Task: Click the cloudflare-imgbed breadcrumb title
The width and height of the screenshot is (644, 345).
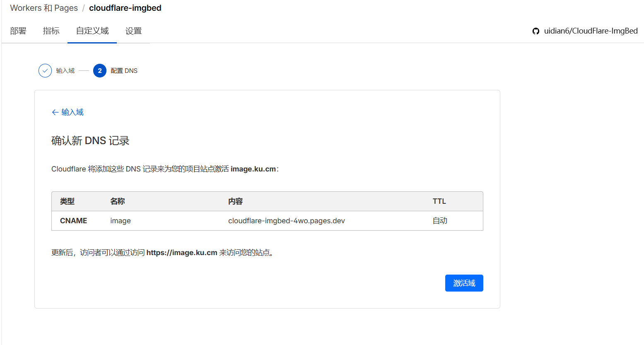Action: click(x=125, y=8)
